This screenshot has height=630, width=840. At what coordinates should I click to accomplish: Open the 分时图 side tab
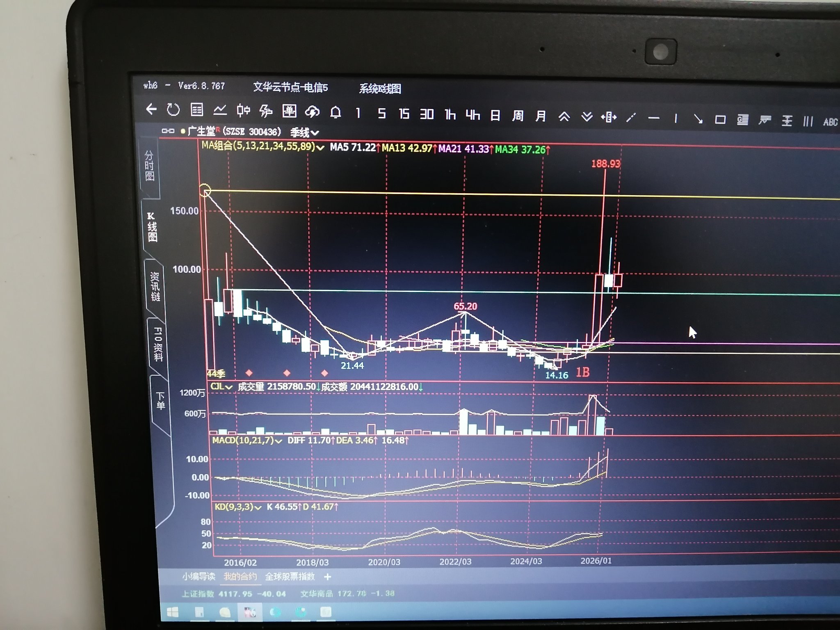pyautogui.click(x=149, y=166)
